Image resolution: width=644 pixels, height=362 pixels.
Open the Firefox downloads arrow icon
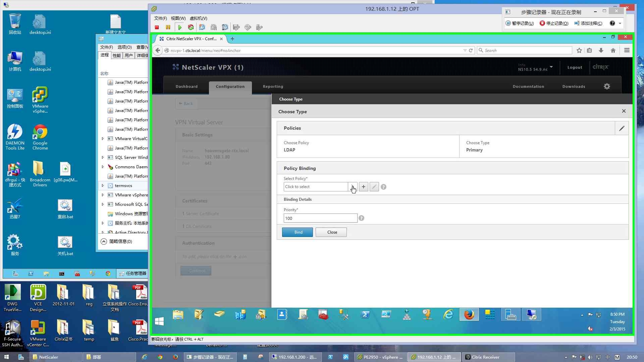pos(601,50)
